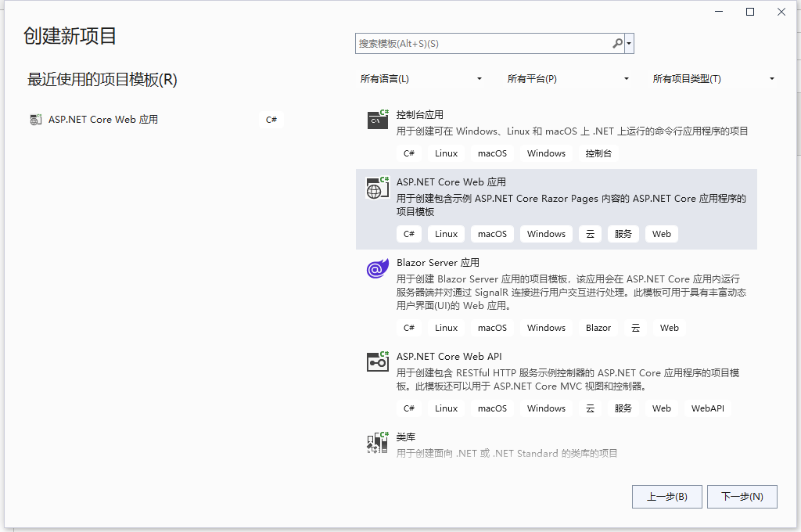Click the console app description text
This screenshot has width=801, height=532.
(572, 131)
